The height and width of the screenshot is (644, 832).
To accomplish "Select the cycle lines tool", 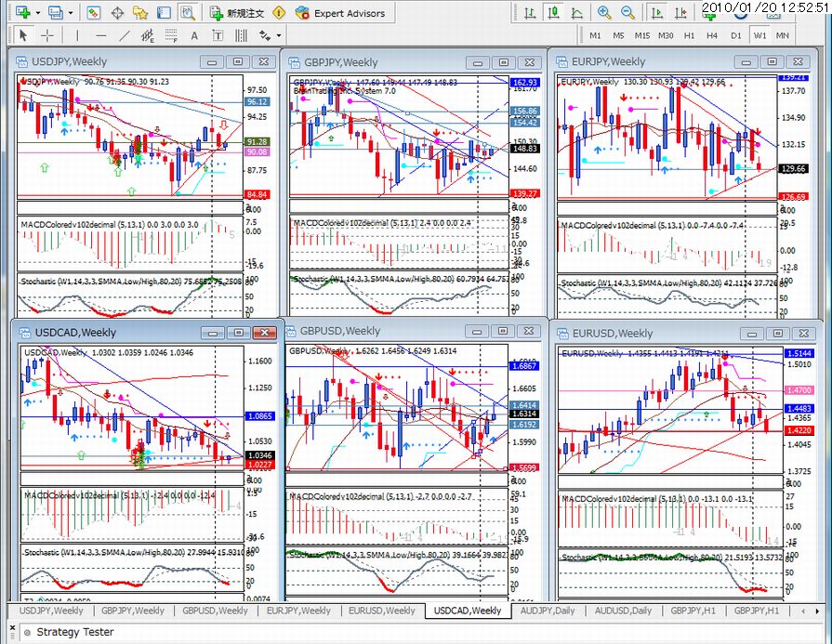I will pos(241,35).
